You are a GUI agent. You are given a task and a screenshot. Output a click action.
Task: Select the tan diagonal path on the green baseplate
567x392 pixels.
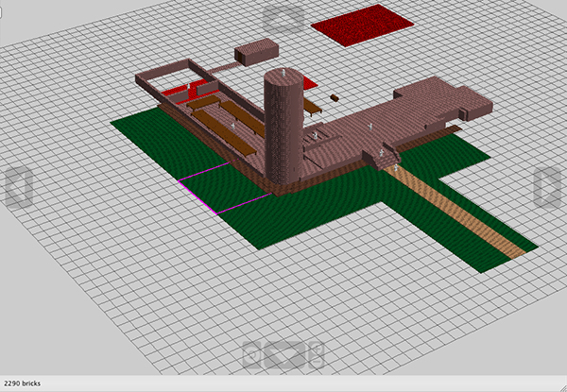click(x=454, y=211)
